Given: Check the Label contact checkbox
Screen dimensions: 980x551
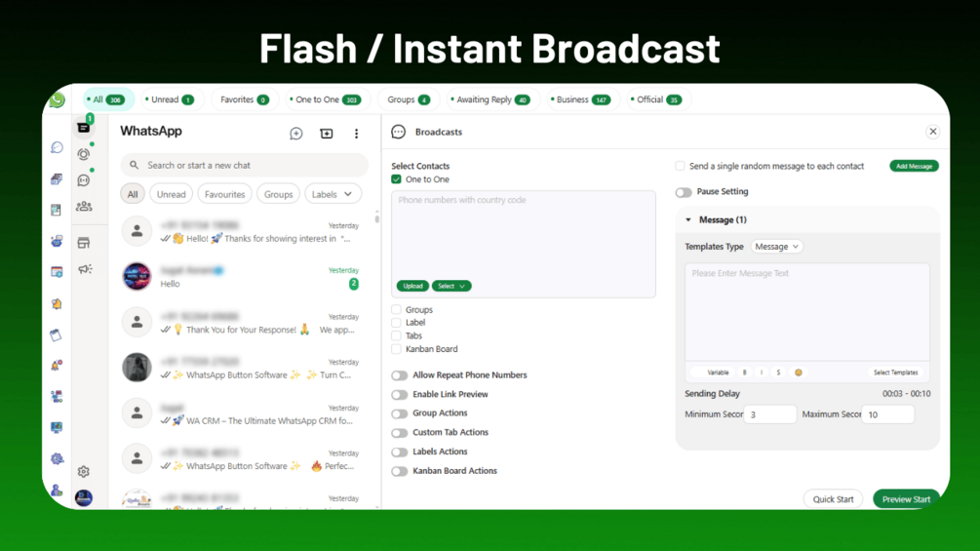Looking at the screenshot, I should (396, 323).
